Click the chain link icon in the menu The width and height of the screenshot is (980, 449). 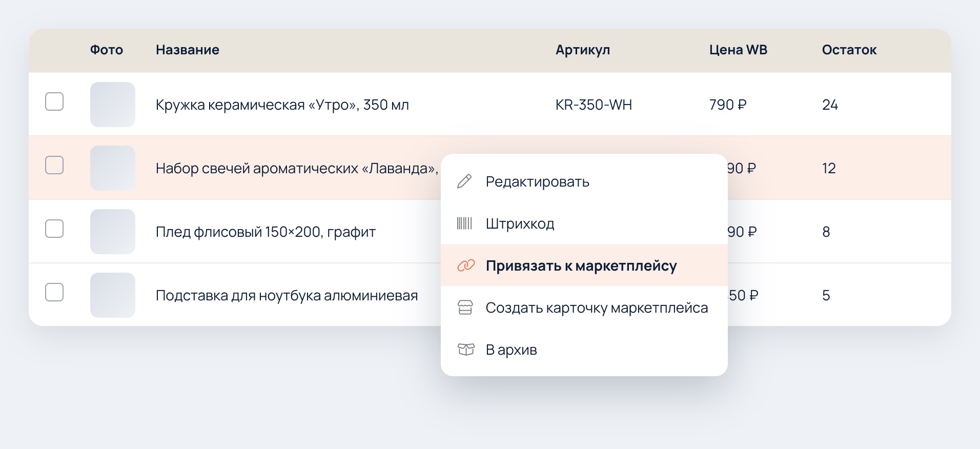(x=465, y=266)
